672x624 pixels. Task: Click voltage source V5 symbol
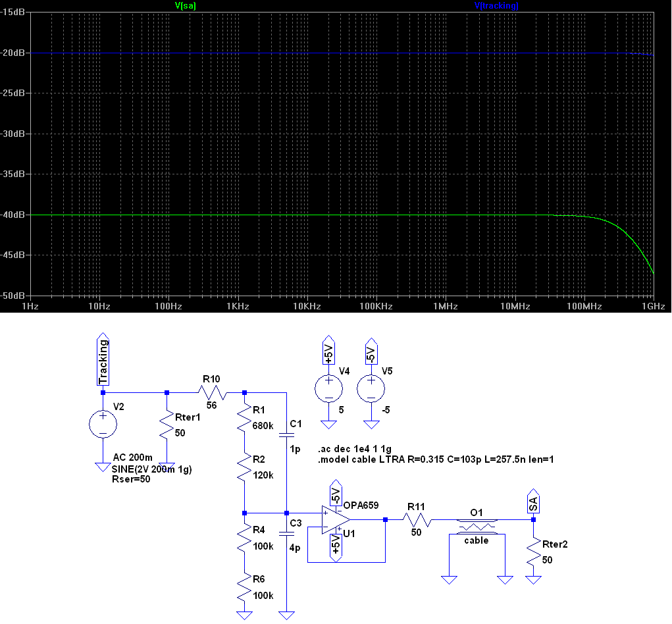click(x=371, y=389)
